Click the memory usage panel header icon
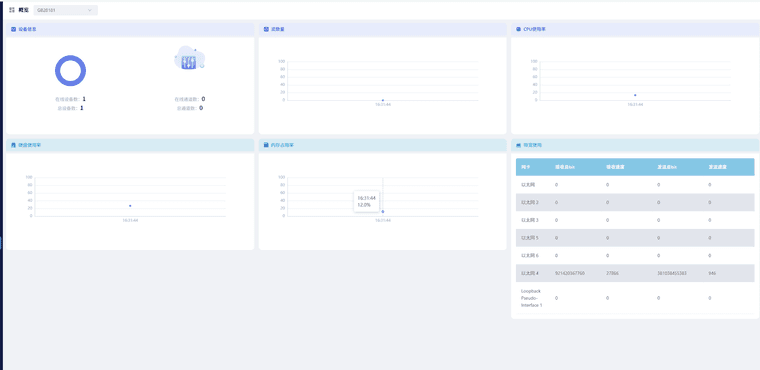 point(266,145)
